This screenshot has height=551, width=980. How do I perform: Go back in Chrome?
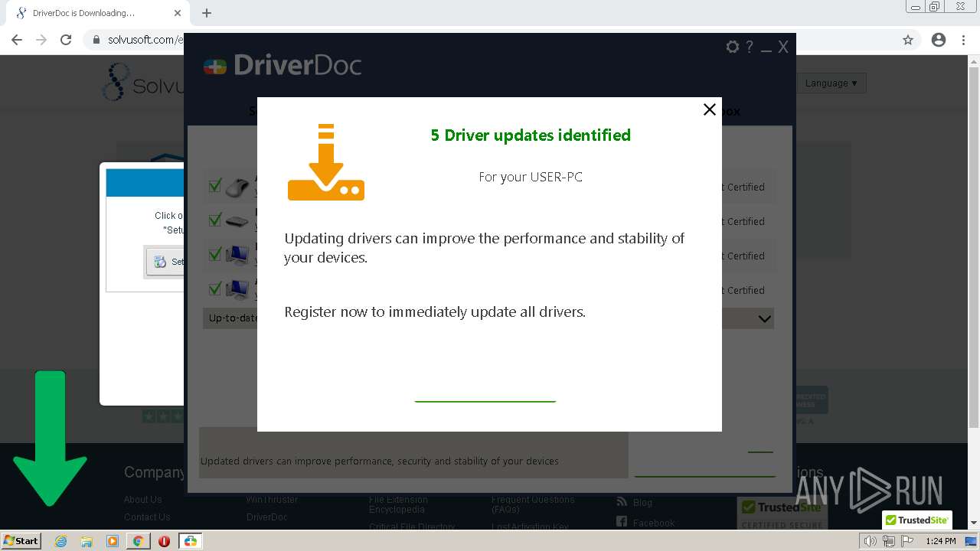(17, 40)
